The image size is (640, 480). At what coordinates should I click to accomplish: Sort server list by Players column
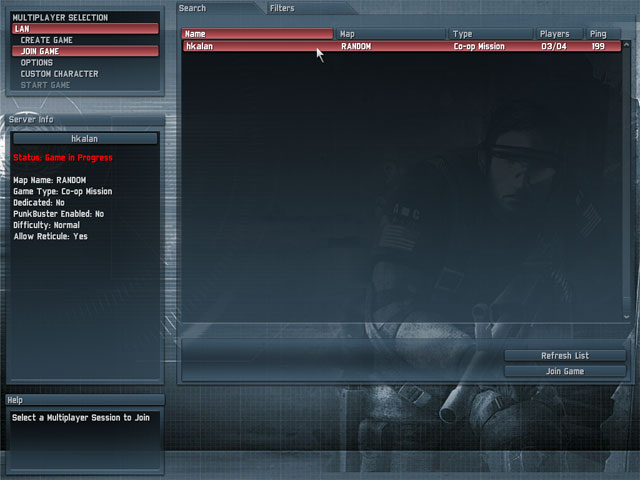click(560, 34)
